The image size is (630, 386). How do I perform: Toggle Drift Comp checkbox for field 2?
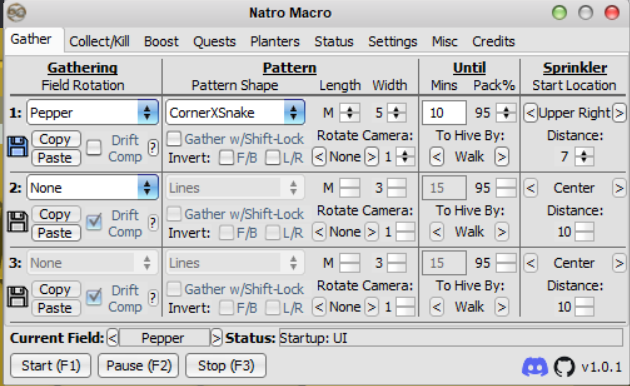click(x=94, y=222)
